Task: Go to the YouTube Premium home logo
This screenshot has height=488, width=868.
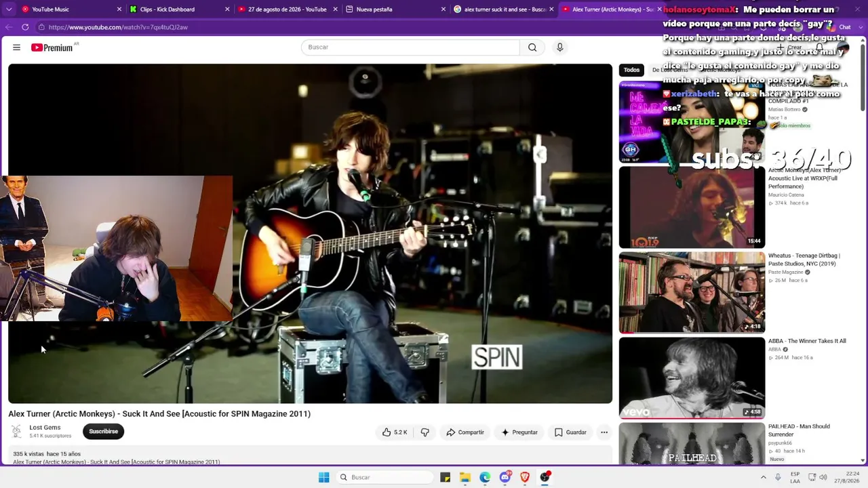Action: point(52,47)
